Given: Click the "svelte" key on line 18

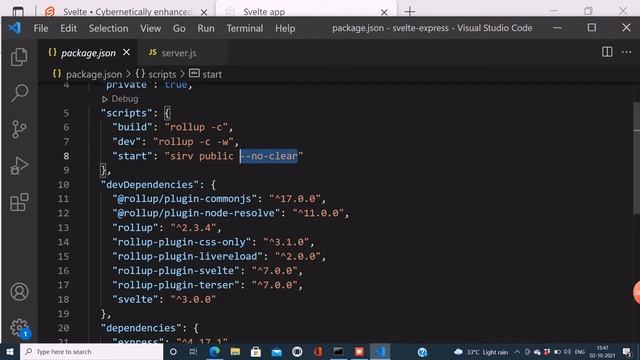Looking at the screenshot, I should pyautogui.click(x=135, y=299).
